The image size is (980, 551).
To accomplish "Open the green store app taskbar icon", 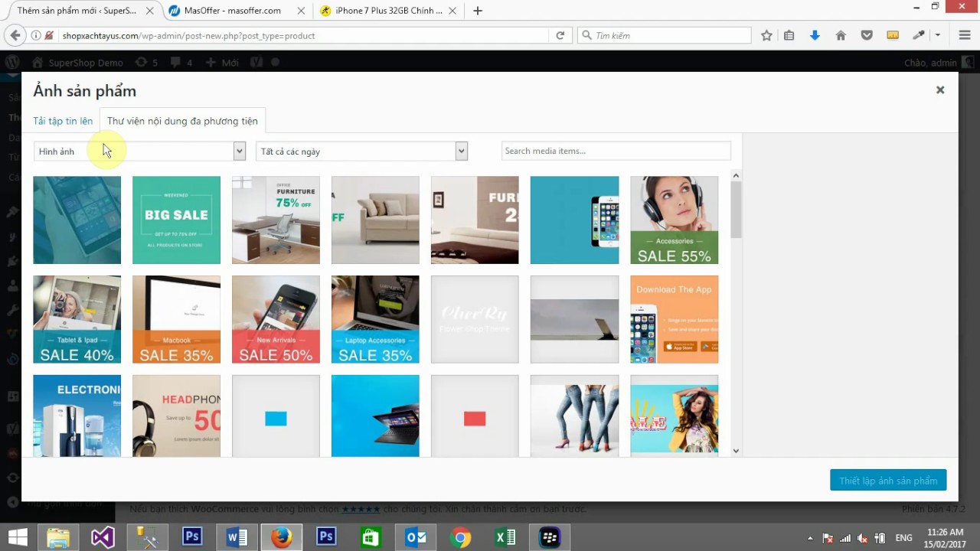I will pos(371,537).
